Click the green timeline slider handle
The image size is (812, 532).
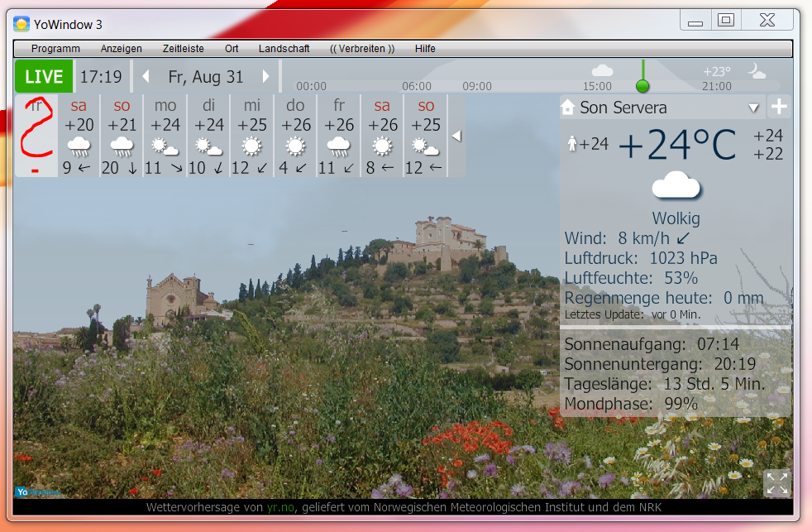click(x=642, y=86)
